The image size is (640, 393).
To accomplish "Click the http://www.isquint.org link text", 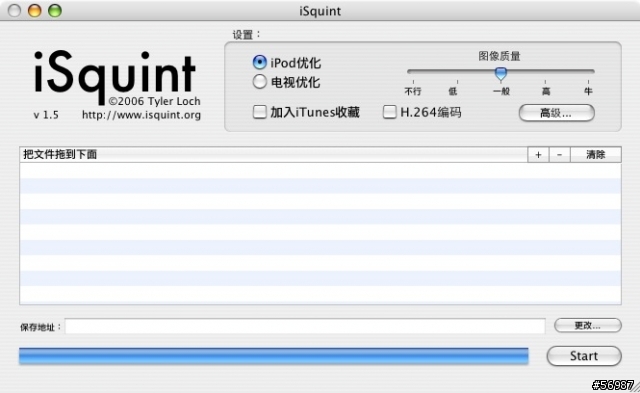I will (x=141, y=115).
